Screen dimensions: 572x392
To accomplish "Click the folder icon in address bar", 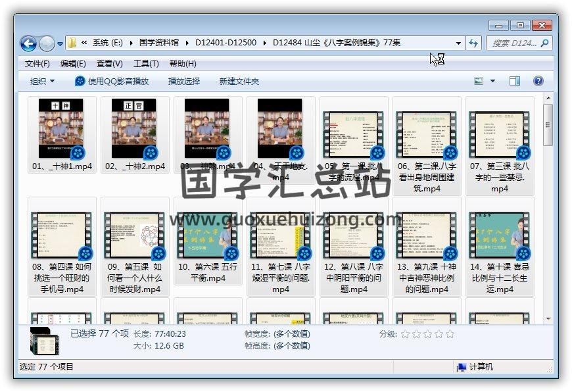I will (72, 43).
